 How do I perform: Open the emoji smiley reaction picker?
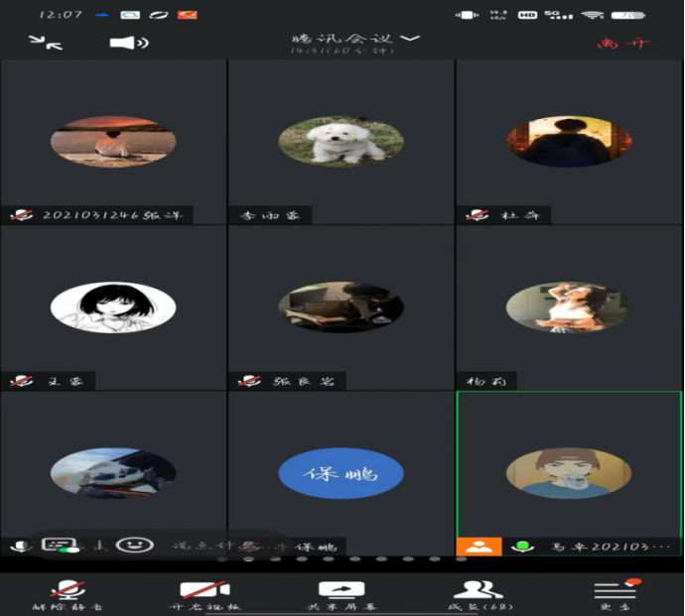(134, 546)
